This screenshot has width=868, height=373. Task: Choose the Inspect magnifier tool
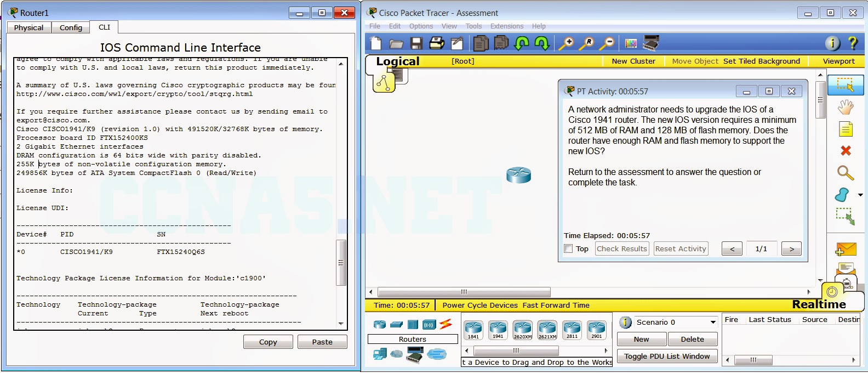(846, 173)
